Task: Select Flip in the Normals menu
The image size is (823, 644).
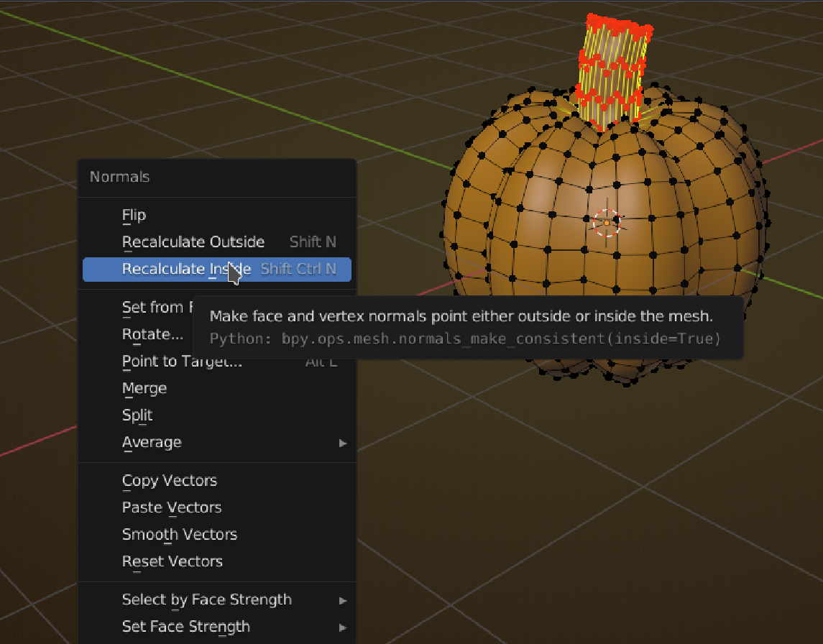Action: pyautogui.click(x=217, y=215)
